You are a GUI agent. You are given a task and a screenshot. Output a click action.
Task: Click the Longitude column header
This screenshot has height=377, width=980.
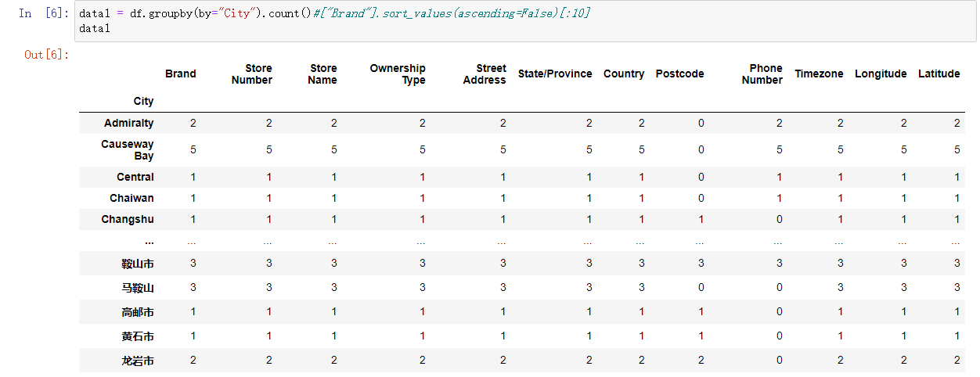coord(881,74)
